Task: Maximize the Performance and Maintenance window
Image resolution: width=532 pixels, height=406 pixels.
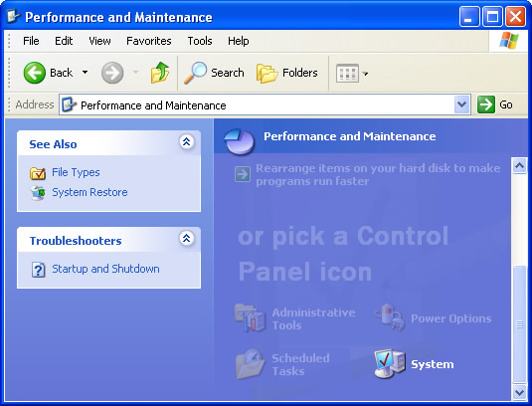Action: [x=492, y=17]
